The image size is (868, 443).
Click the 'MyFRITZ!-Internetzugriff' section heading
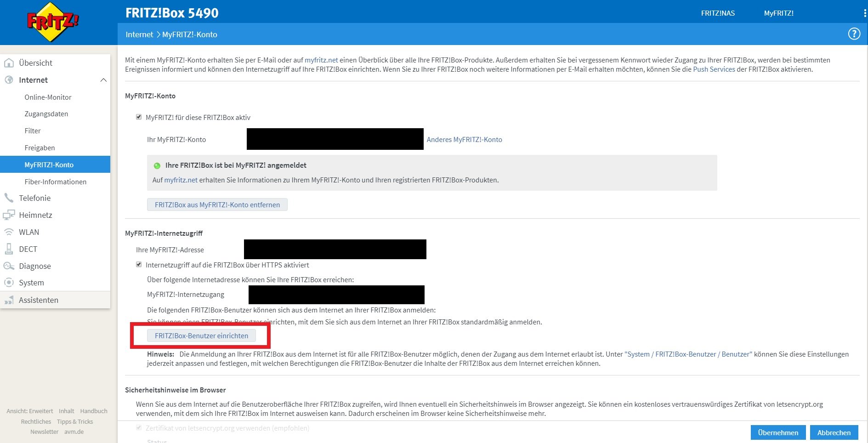pos(164,233)
